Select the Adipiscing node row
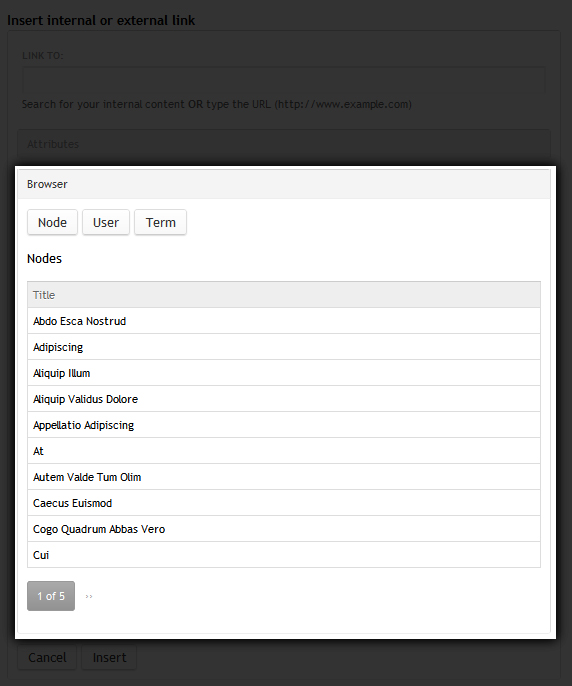 [284, 347]
